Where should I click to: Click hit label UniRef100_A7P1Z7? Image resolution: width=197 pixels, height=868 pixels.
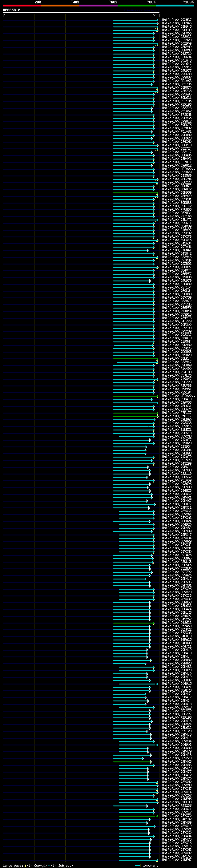tap(177, 413)
